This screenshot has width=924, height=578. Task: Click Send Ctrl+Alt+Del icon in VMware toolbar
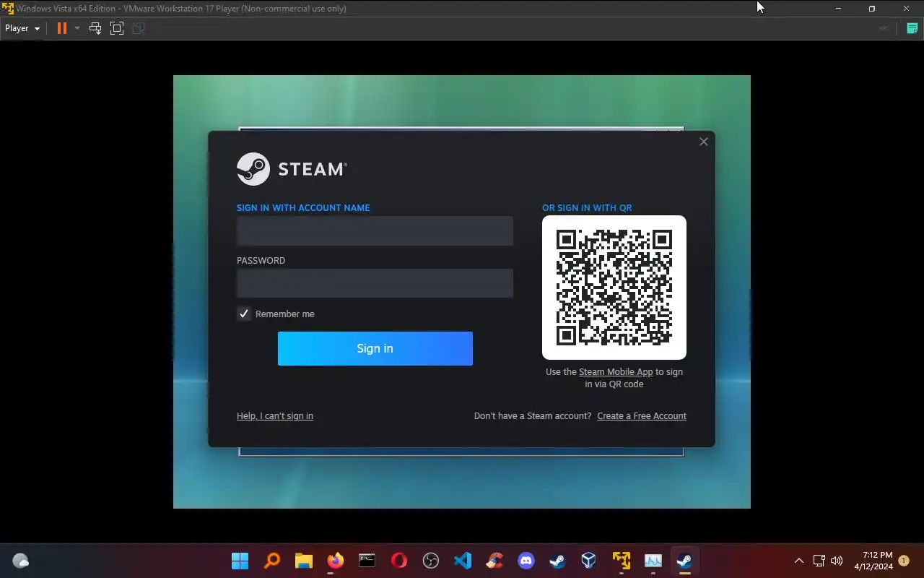click(95, 28)
